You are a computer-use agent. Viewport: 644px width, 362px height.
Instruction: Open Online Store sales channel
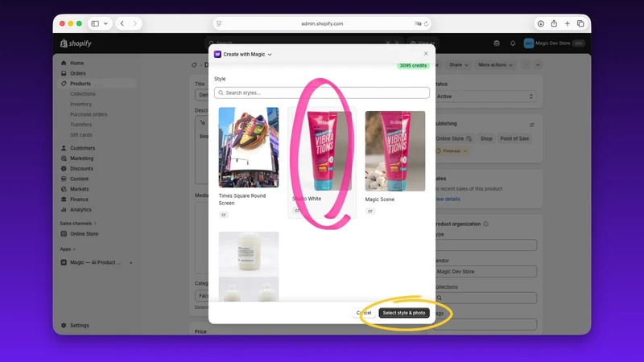pyautogui.click(x=84, y=234)
